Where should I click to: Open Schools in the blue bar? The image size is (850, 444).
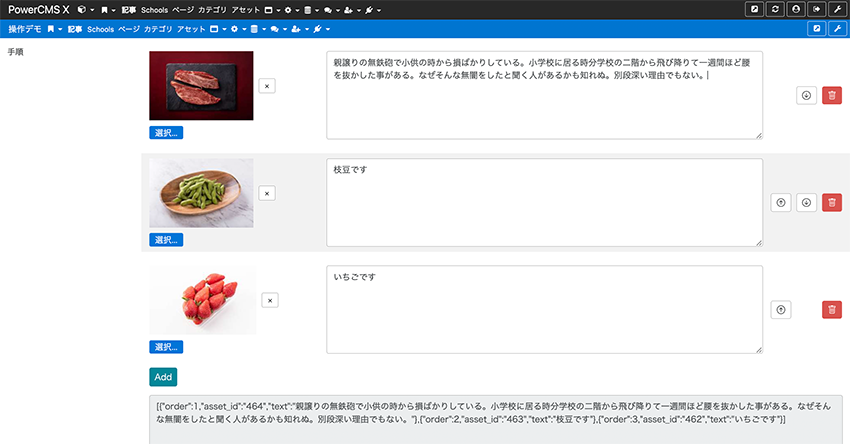(100, 29)
